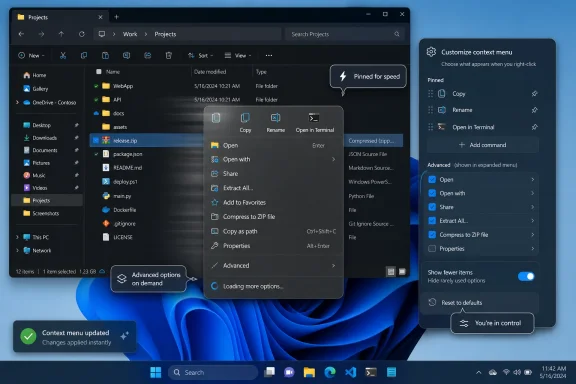Click the Add command button
Viewport: 576px width, 384px height.
483,145
